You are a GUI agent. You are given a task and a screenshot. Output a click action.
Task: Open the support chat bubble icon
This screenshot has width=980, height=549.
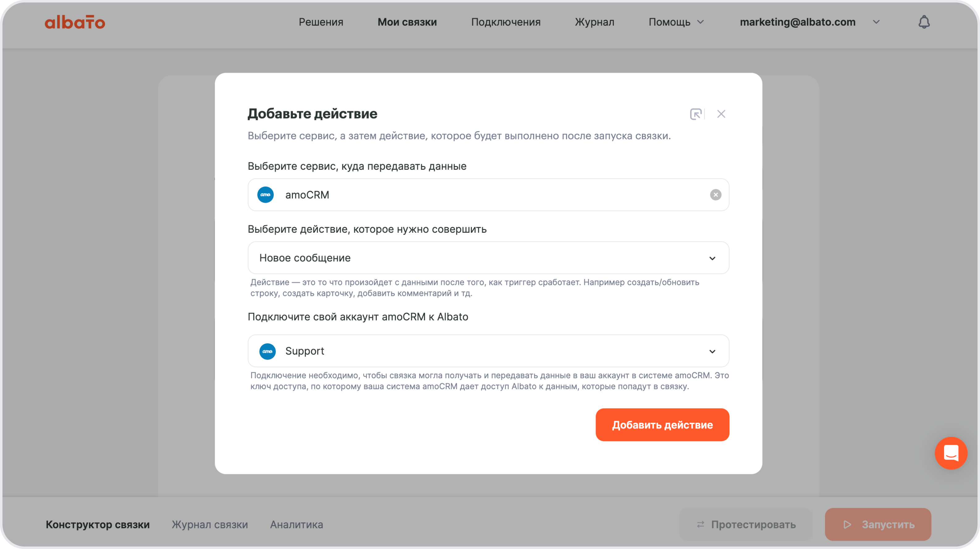click(x=952, y=453)
